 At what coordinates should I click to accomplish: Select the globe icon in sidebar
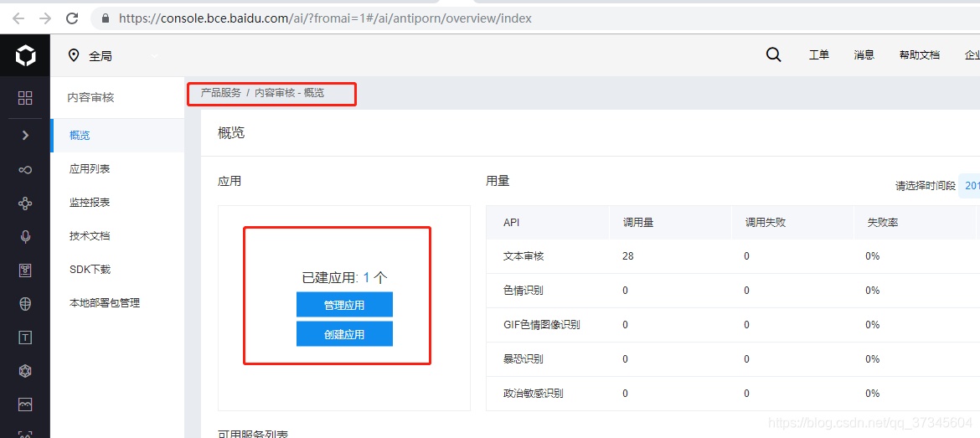point(25,304)
